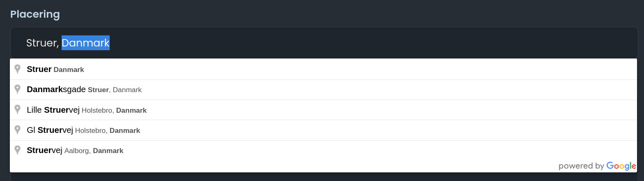Screen dimensions: 644x181
Task: Click the 'Aalborg, Danmark' text in the last suggestion
Action: point(94,151)
